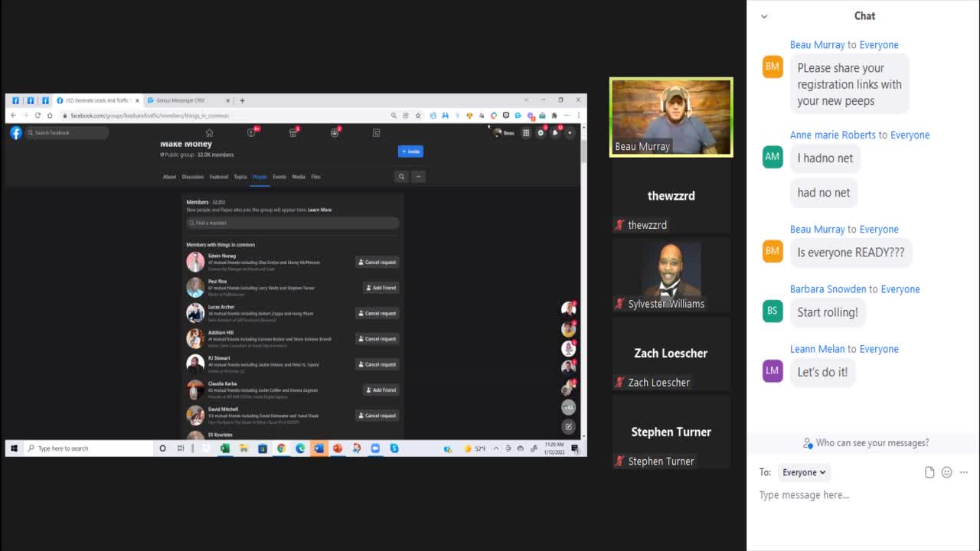Open Facebook Marketplace icon

(x=292, y=132)
